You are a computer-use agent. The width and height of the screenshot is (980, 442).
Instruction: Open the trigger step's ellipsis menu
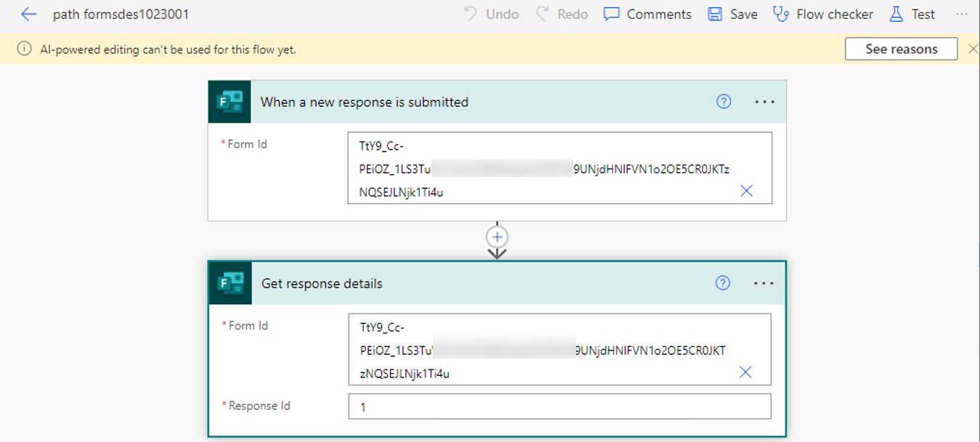pyautogui.click(x=764, y=102)
